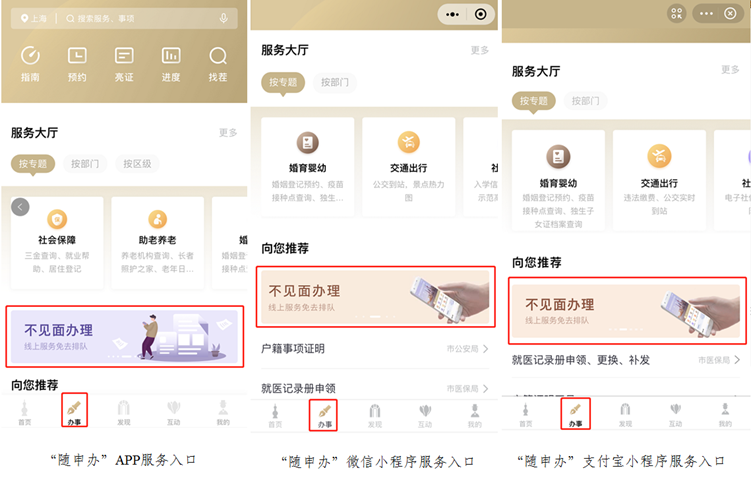
Task: Switch to 发现 tab in WeChat bottom bar
Action: (x=375, y=415)
